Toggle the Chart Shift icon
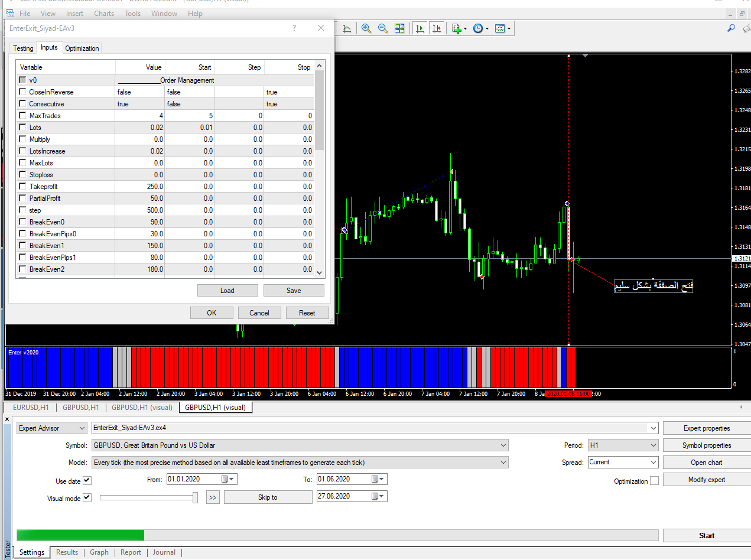The image size is (751, 560). [437, 28]
